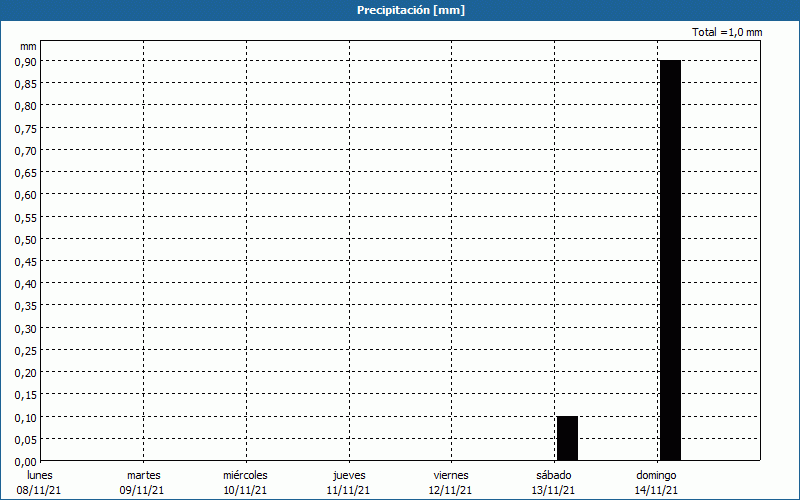The height and width of the screenshot is (500, 800).
Task: Click the 0,80 y-axis value
Action: click(26, 106)
